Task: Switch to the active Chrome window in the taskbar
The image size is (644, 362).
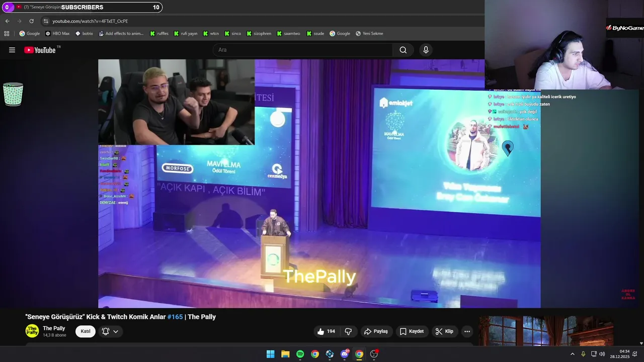Action: (x=359, y=354)
